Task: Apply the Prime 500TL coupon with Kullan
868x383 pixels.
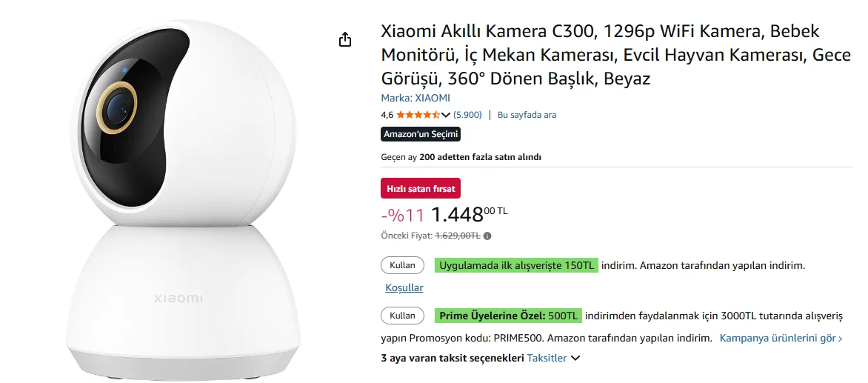Action: (x=403, y=316)
